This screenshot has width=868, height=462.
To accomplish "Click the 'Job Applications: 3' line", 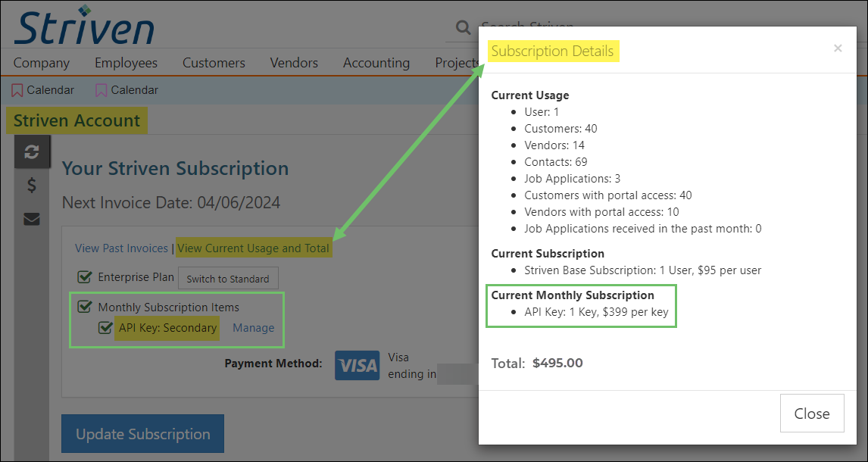I will (x=571, y=179).
